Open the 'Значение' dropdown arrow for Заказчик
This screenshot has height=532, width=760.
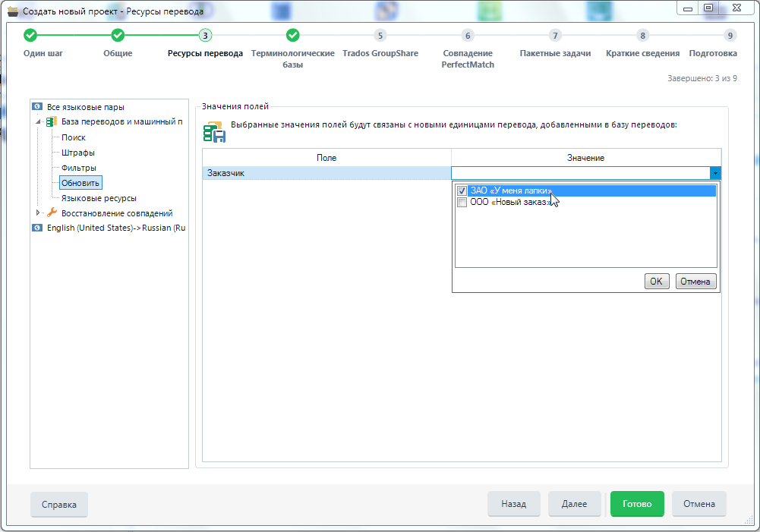tap(714, 173)
